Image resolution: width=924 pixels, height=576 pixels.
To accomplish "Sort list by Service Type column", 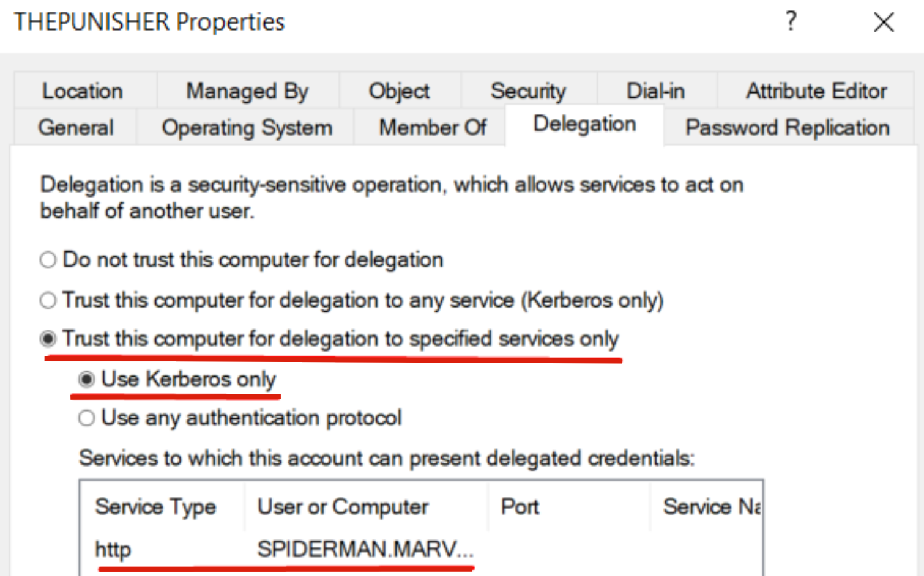I will (x=155, y=507).
